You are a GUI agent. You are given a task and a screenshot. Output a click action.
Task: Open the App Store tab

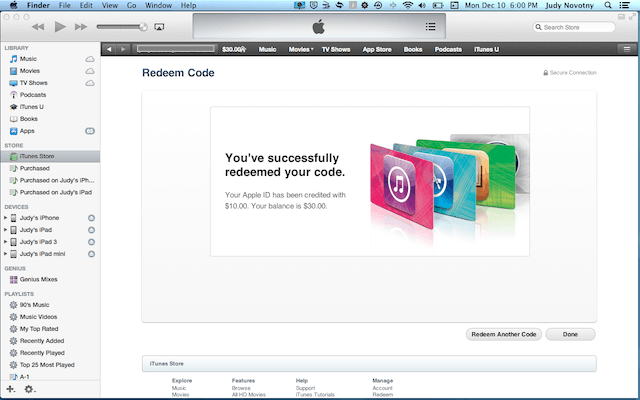[x=377, y=49]
